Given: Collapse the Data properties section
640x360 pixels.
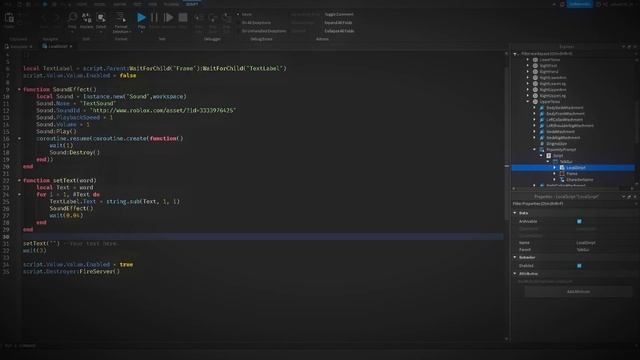Looking at the screenshot, I should tap(515, 213).
